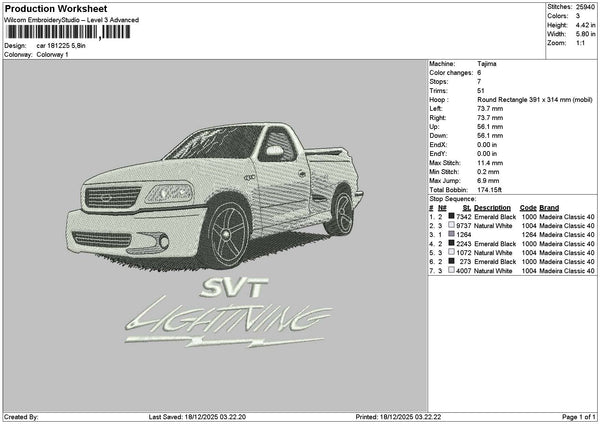Screen dimensions: 600x424
Task: Click the white swatch for stop 7 (4007 stitches)
Action: [452, 270]
